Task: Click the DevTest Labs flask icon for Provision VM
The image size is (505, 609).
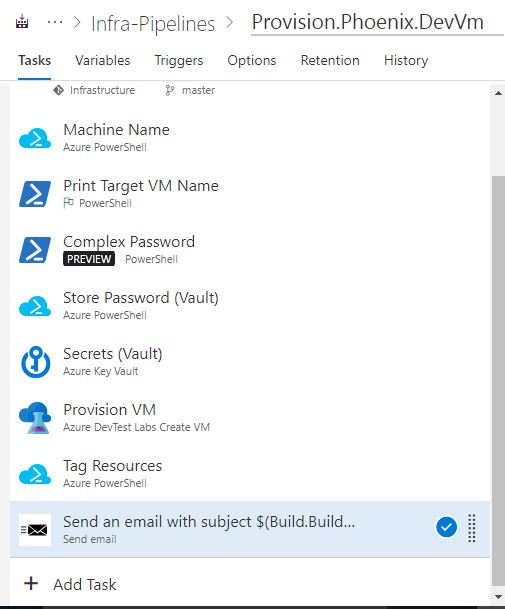Action: point(35,418)
